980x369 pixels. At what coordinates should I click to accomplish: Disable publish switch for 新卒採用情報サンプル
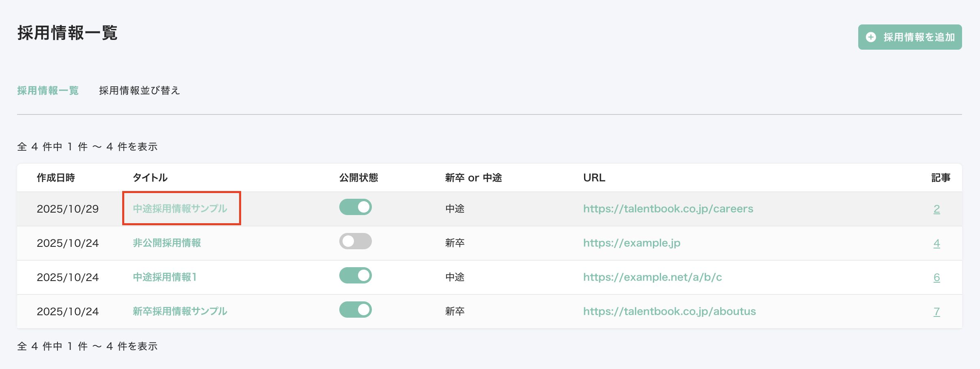pyautogui.click(x=355, y=310)
